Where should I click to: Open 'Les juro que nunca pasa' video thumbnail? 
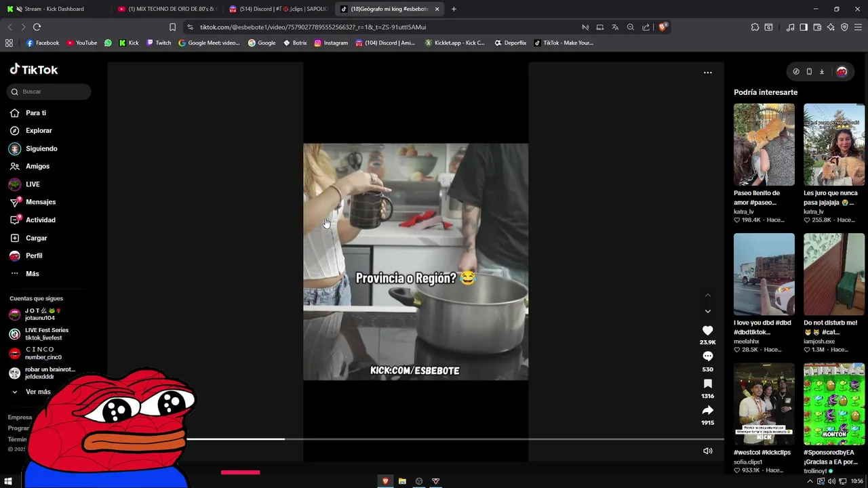tap(834, 144)
